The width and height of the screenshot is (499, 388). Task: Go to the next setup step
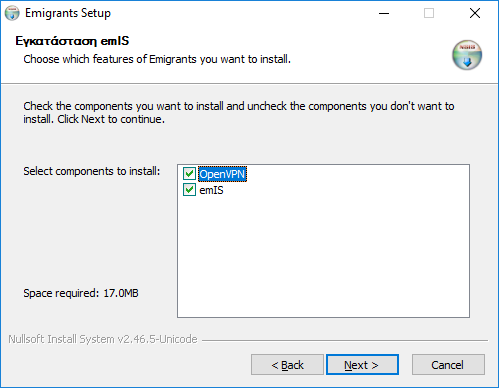362,365
